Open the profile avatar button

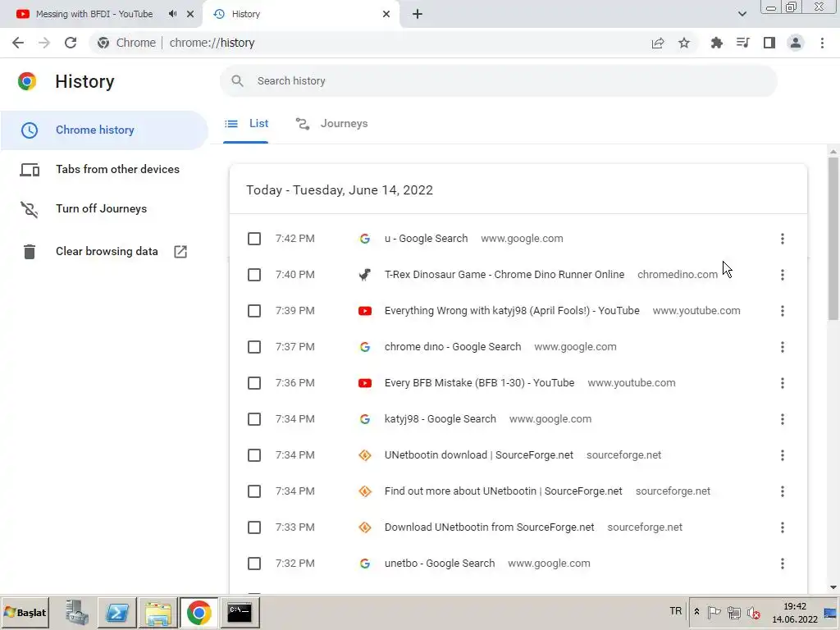click(796, 43)
